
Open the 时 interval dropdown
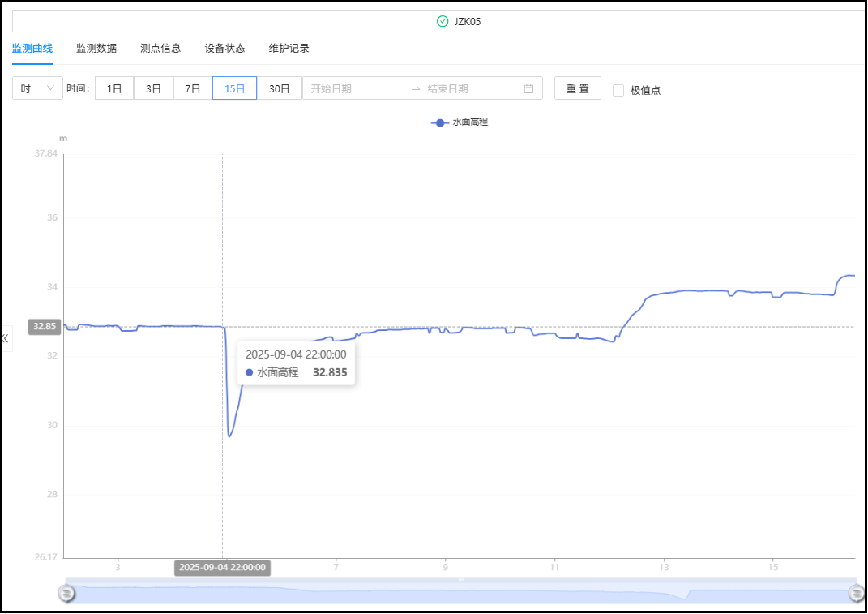36,88
